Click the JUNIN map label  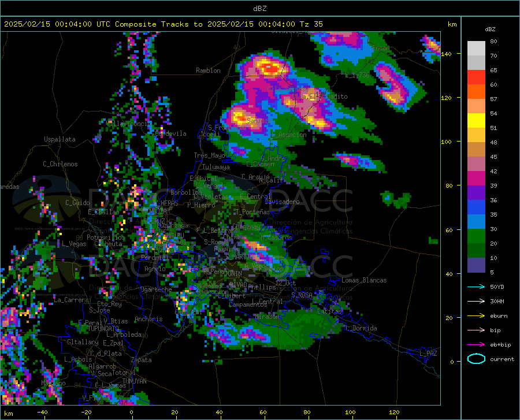(x=233, y=274)
